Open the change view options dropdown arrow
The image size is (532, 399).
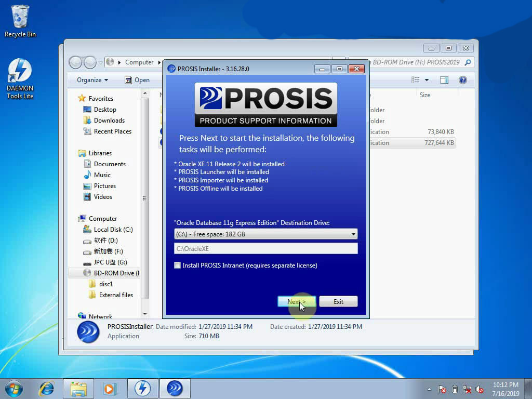coord(427,80)
